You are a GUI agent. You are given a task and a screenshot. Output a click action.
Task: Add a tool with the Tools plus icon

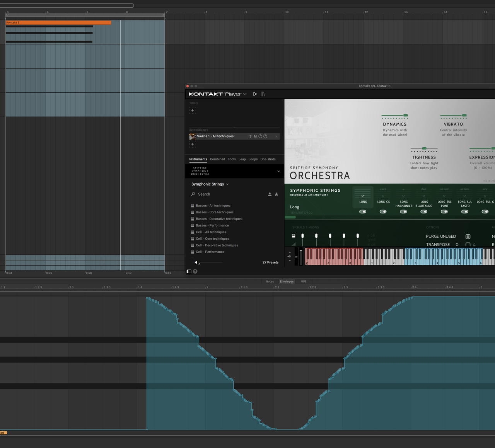193,110
